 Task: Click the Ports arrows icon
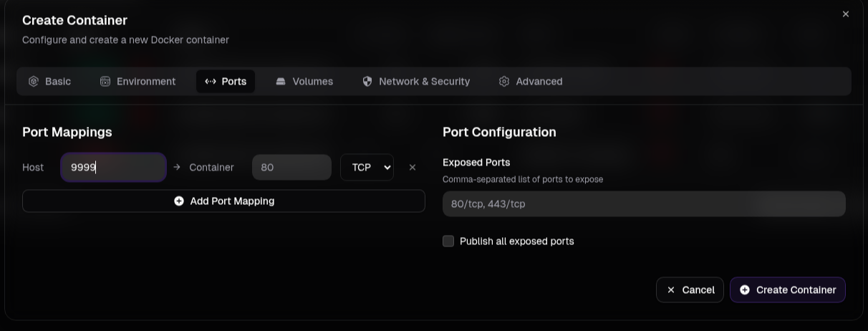pyautogui.click(x=211, y=82)
